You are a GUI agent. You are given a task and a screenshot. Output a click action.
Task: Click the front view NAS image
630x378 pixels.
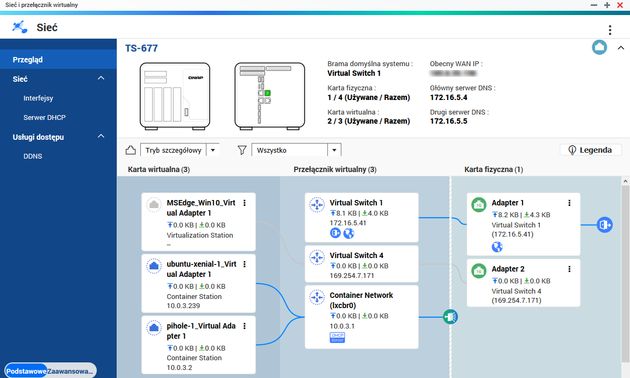175,96
